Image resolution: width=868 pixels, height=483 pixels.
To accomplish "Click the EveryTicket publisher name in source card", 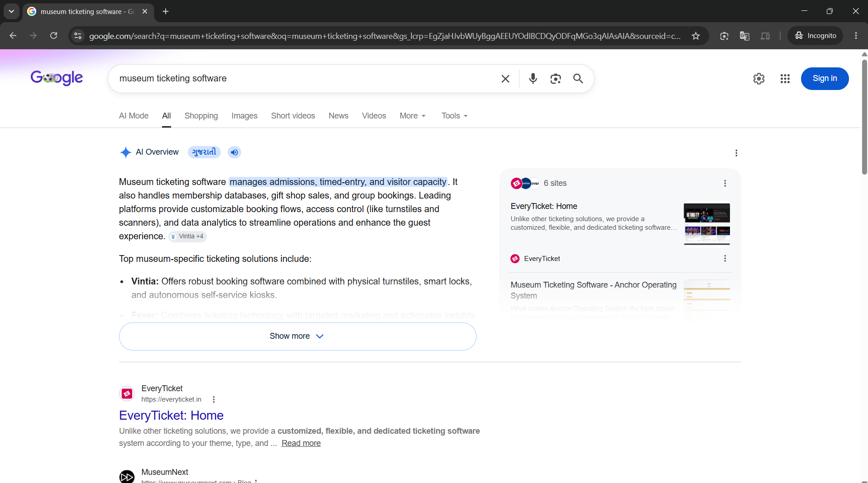I will tap(542, 259).
